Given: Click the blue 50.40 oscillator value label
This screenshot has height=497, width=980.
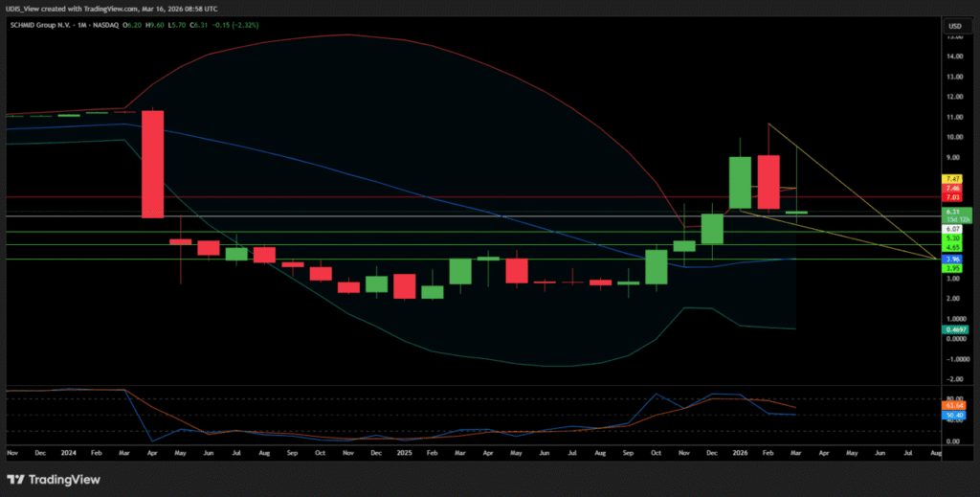Looking at the screenshot, I should 954,415.
